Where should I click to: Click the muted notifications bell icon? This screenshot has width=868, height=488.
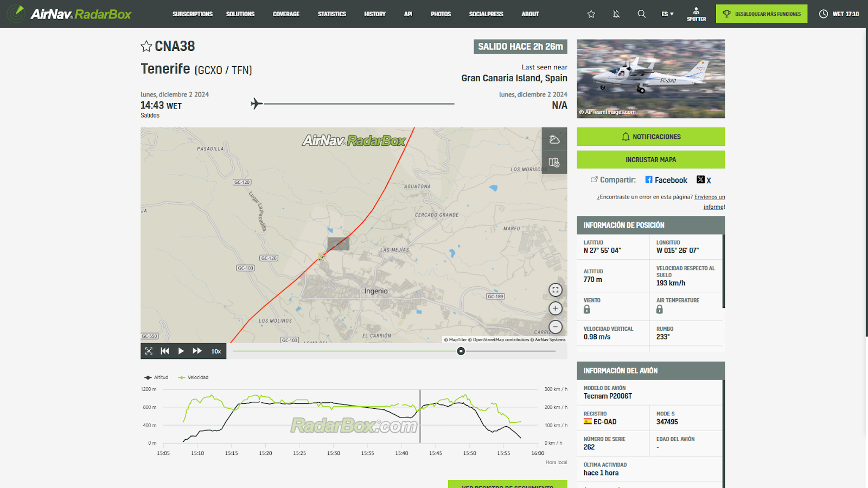click(x=616, y=14)
